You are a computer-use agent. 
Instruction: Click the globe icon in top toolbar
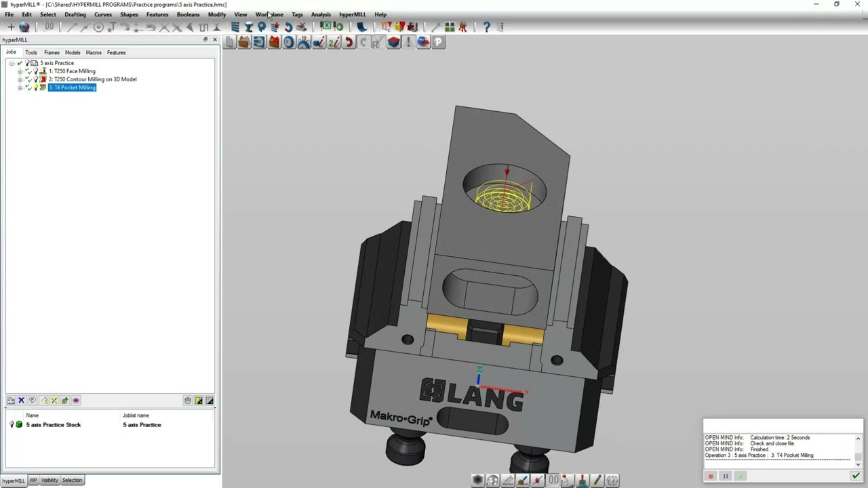click(24, 27)
